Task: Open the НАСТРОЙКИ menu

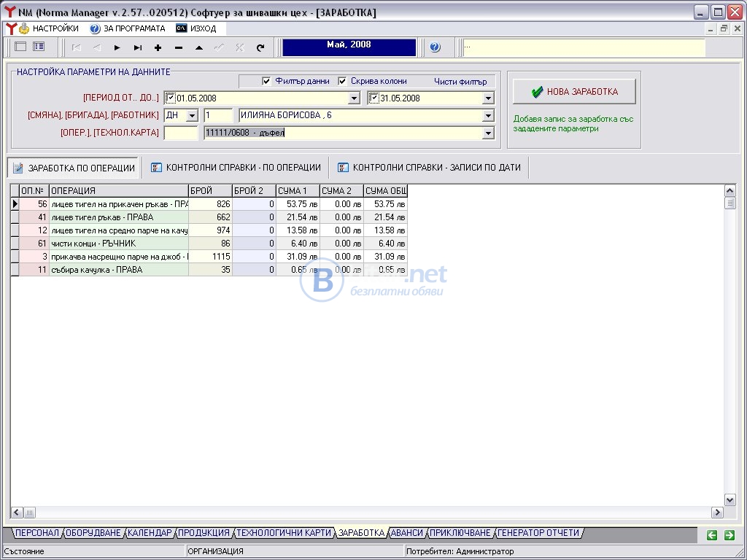Action: [x=49, y=28]
